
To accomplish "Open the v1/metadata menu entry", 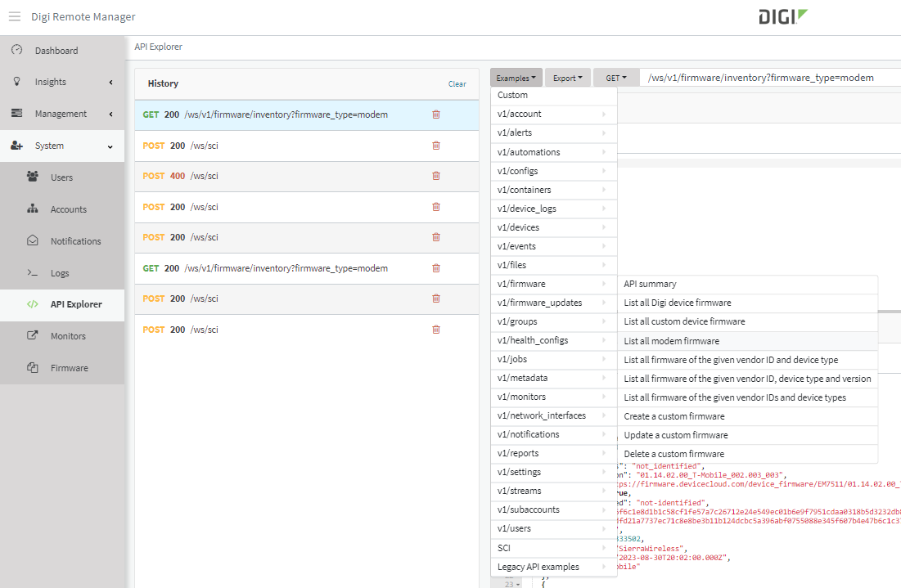I will click(x=553, y=378).
